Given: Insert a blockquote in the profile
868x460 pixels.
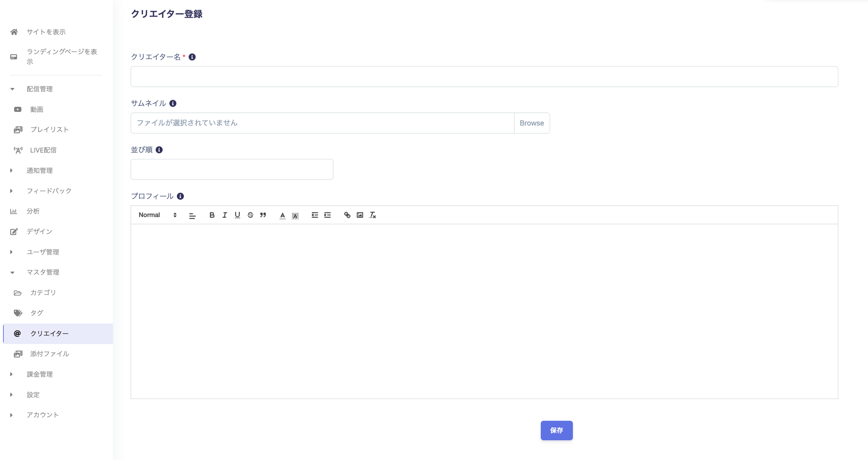Looking at the screenshot, I should tap(263, 215).
